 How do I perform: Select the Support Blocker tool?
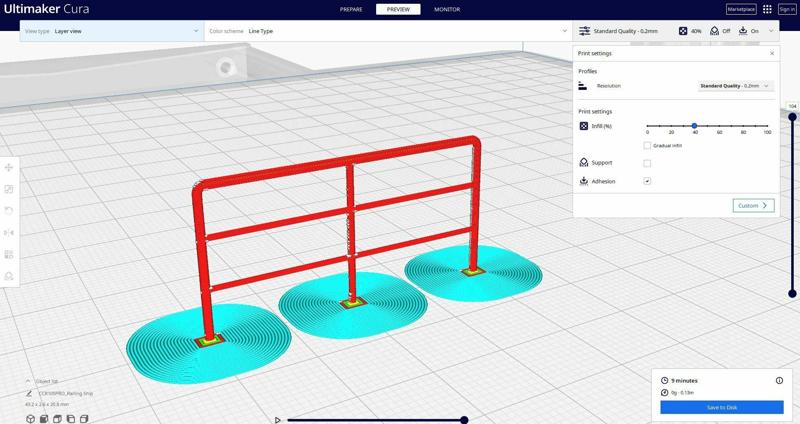[9, 276]
